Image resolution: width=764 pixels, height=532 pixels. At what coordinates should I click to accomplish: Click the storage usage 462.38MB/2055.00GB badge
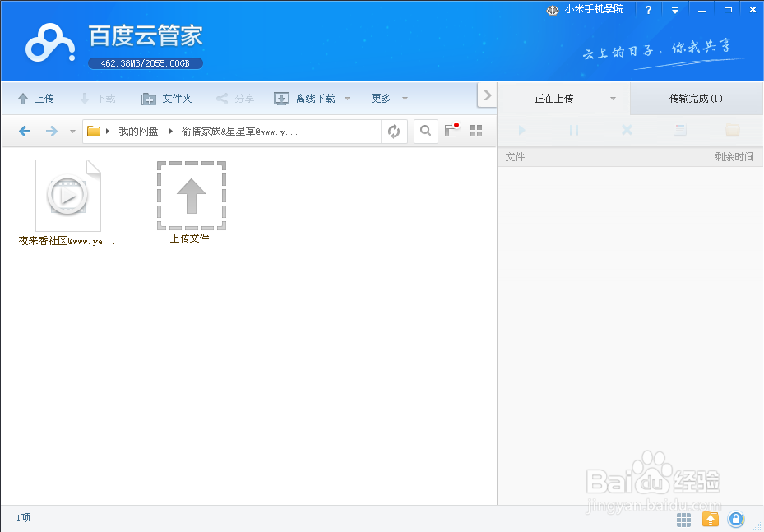[x=146, y=63]
